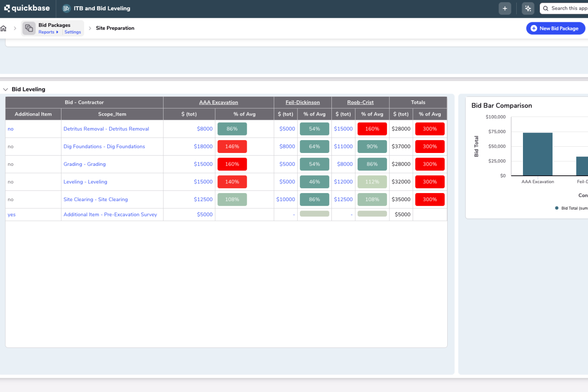Open the AI sparkle assistant icon
This screenshot has height=392, width=588.
pos(528,8)
